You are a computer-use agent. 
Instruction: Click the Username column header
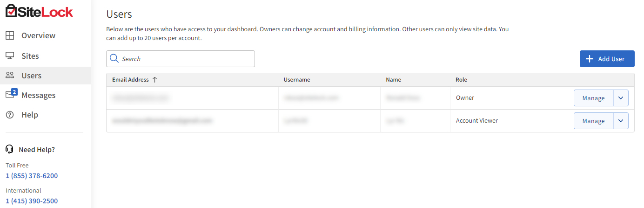[296, 80]
